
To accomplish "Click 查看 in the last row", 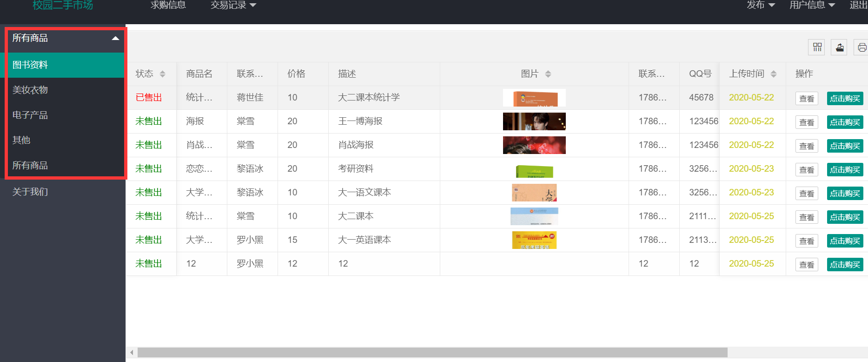I will [807, 265].
